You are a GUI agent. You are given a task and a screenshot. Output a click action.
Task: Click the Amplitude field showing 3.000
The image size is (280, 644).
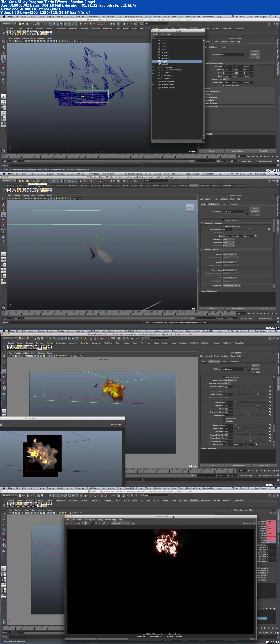click(x=228, y=405)
